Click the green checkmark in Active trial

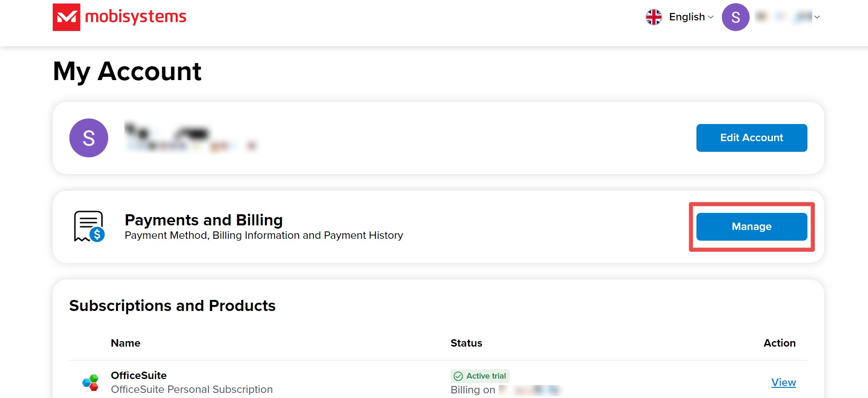[x=458, y=376]
